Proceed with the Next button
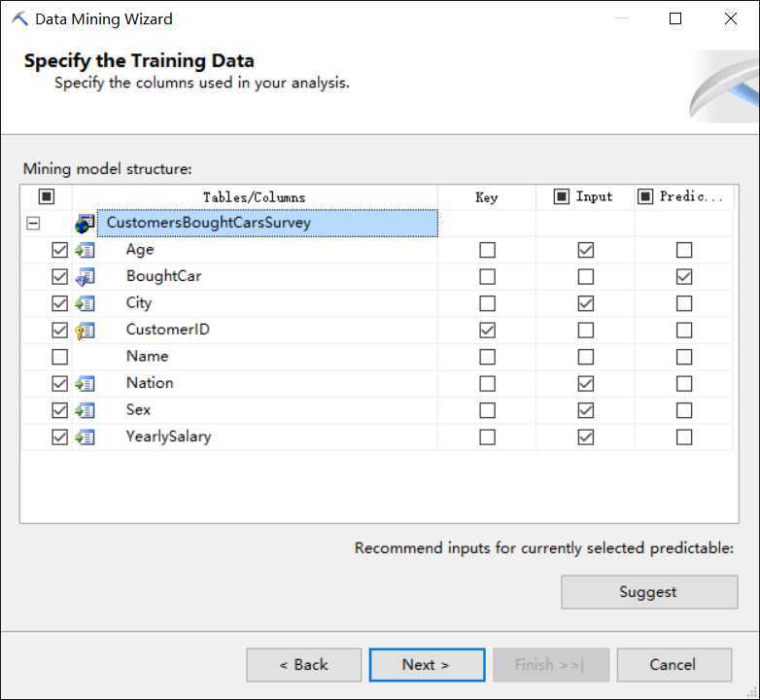Viewport: 760px width, 700px height. click(426, 665)
